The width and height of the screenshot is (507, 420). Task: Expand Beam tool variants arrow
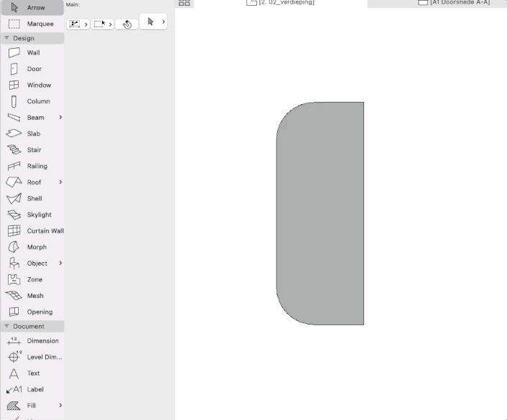tap(60, 117)
